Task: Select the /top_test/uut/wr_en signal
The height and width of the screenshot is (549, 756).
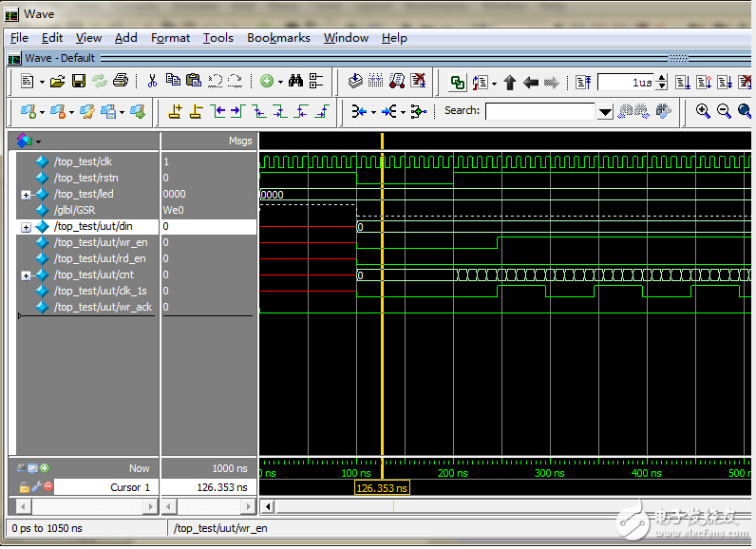Action: (x=100, y=243)
